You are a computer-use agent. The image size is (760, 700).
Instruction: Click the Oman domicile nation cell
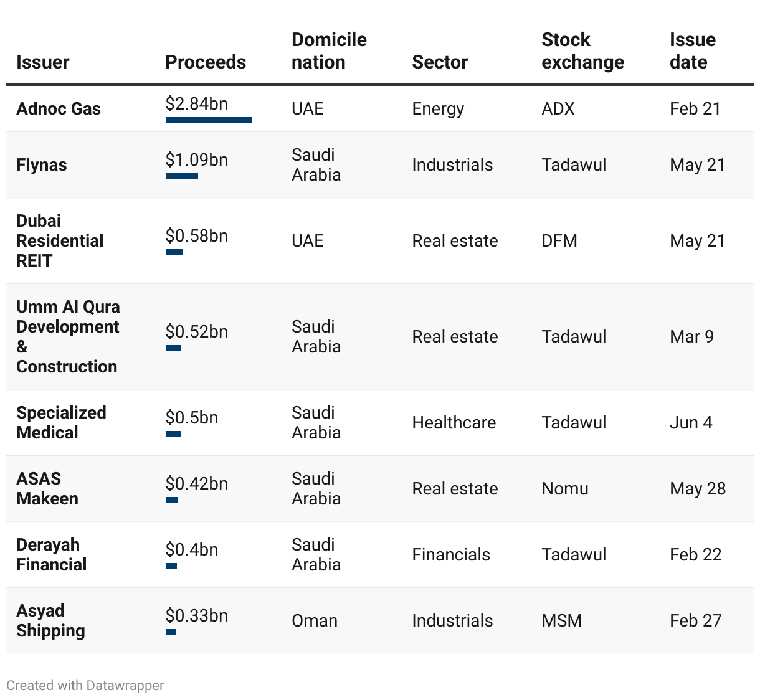(x=315, y=621)
